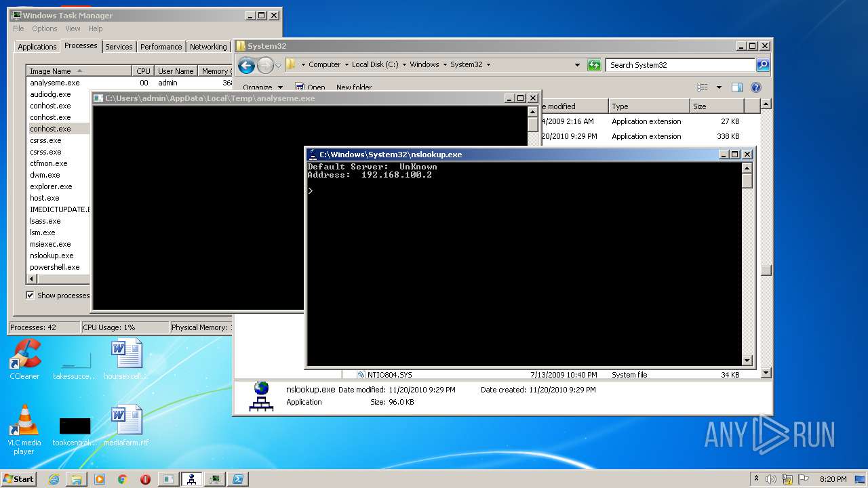Toggle Show processes from all users checkbox

(x=30, y=295)
